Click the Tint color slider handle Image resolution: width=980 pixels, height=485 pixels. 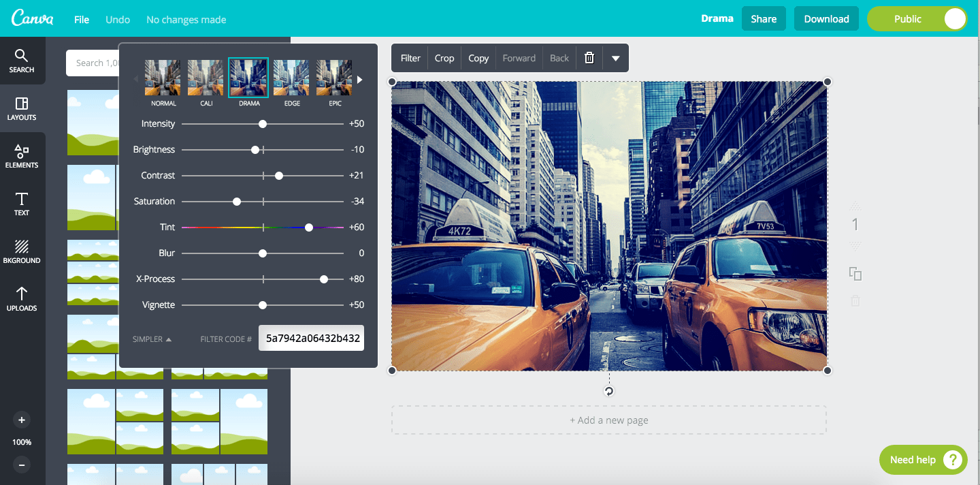click(x=309, y=227)
